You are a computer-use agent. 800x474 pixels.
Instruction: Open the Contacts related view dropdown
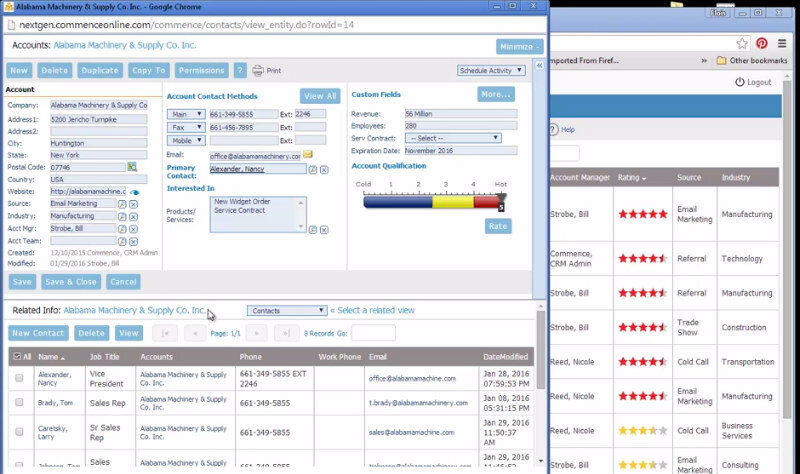[x=285, y=311]
